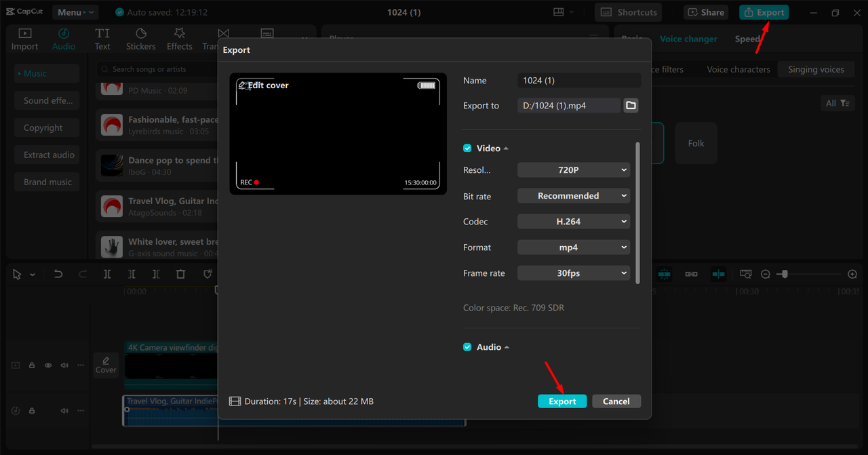Click the Dance pop song thumbnail
Viewport: 868px width, 455px height.
coord(112,165)
